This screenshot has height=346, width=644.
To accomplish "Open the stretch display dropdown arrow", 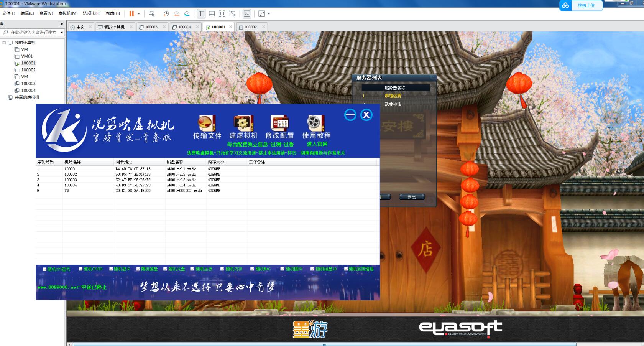I will click(x=269, y=14).
